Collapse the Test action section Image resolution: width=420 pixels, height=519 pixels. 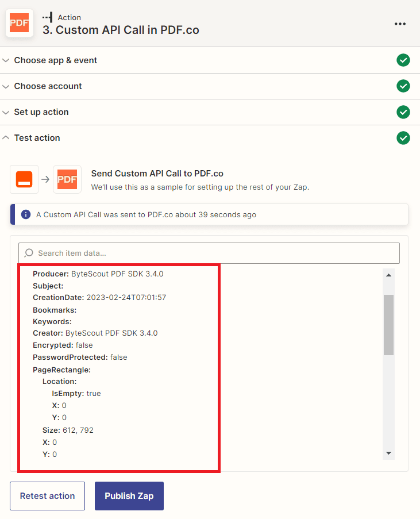point(37,138)
